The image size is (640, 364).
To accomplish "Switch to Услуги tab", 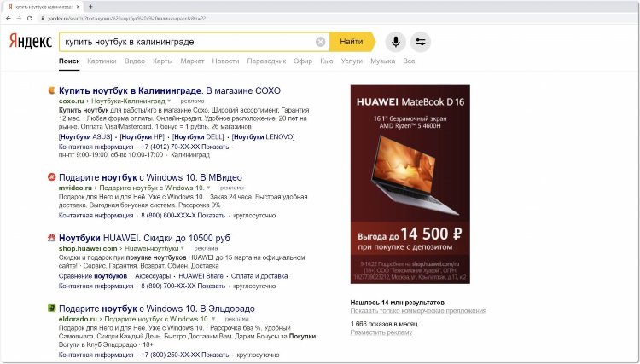I will point(352,61).
